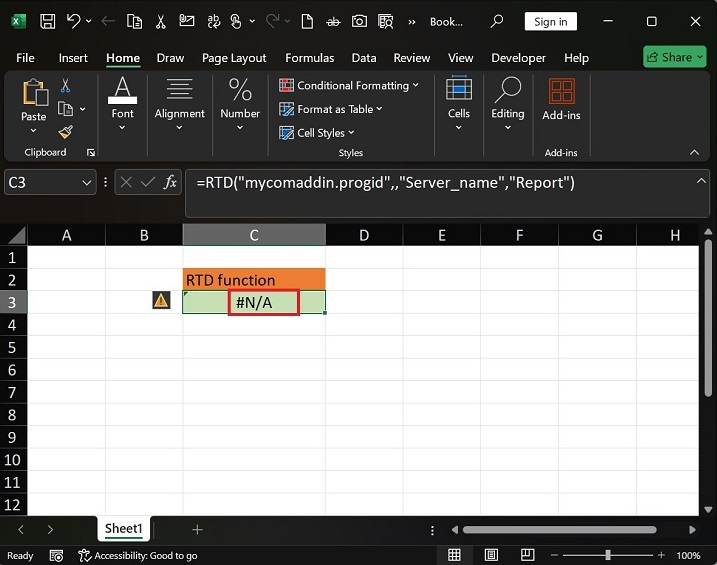
Task: Click the Undo arrow icon
Action: tap(73, 21)
